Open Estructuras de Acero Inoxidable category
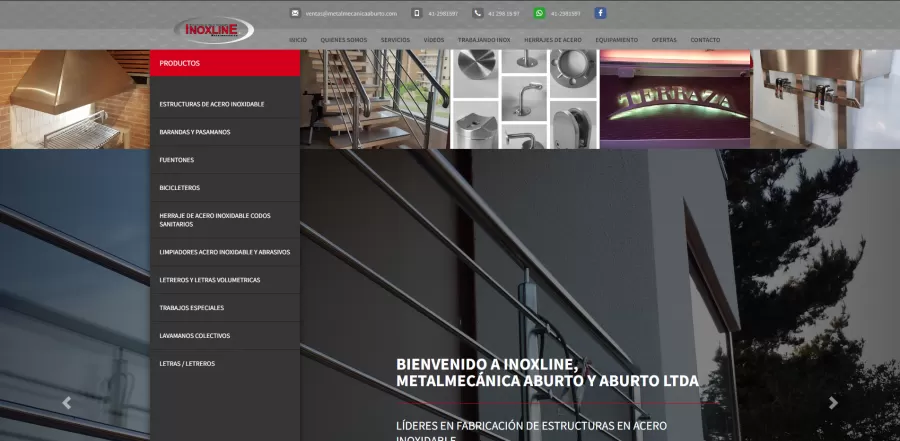The height and width of the screenshot is (441, 900). (x=212, y=104)
